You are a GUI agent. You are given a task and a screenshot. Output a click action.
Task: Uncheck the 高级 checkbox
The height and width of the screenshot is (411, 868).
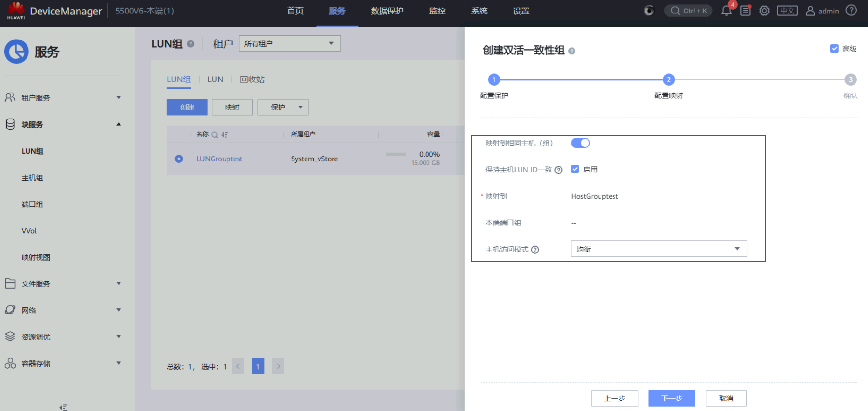pos(834,49)
